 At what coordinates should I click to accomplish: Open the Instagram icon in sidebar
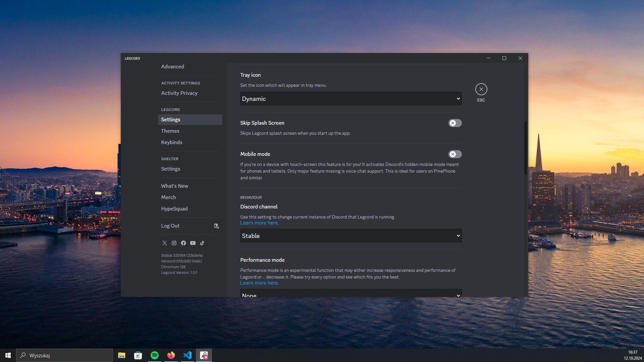[174, 243]
